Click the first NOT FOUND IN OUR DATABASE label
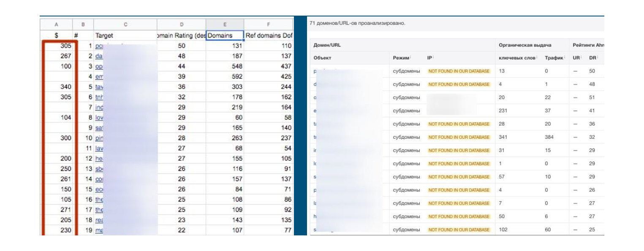 tap(459, 71)
